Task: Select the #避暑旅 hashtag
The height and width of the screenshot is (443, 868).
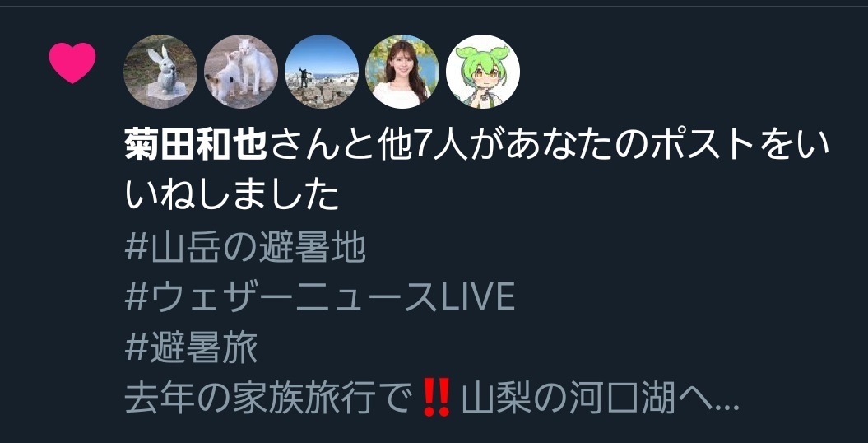Action: coord(192,349)
